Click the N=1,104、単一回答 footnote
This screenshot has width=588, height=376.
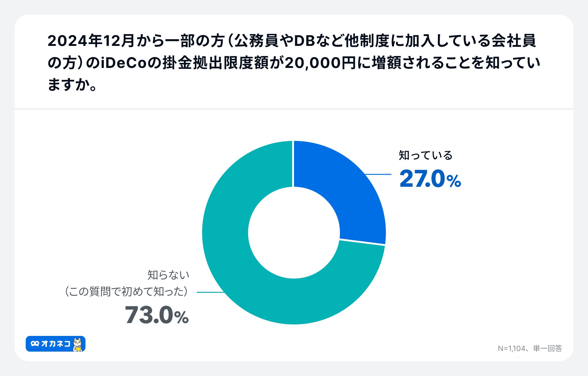click(530, 348)
